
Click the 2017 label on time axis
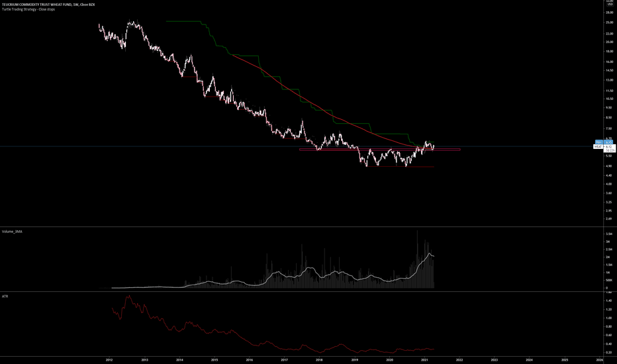[285, 359]
